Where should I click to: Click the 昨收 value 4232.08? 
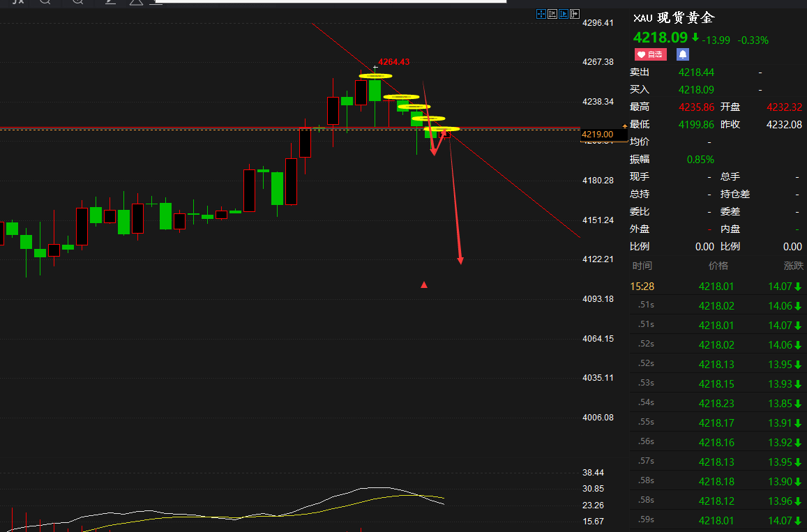(785, 125)
